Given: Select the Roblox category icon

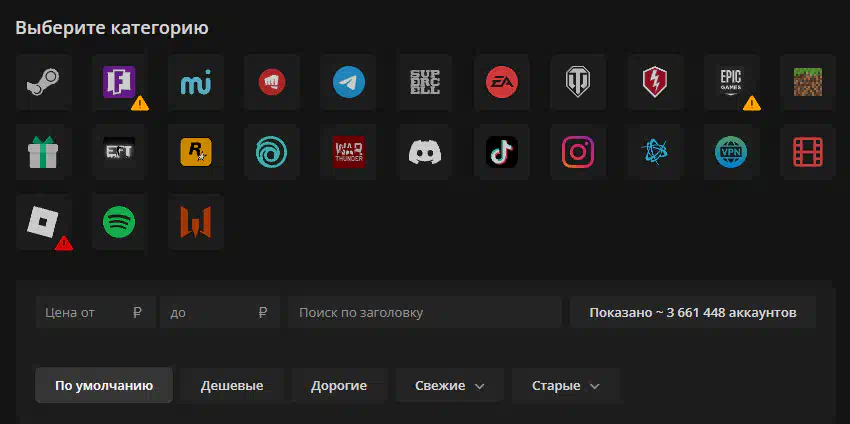Looking at the screenshot, I should tap(43, 222).
